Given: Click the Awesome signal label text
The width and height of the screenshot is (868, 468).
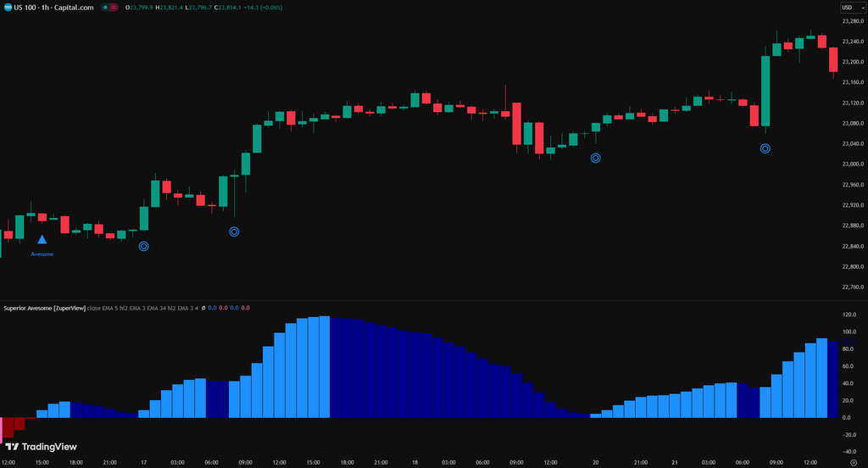Looking at the screenshot, I should (42, 254).
